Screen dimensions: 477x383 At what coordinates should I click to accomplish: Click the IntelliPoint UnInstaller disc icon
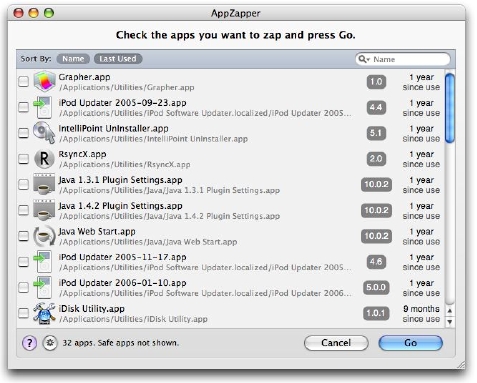click(44, 133)
